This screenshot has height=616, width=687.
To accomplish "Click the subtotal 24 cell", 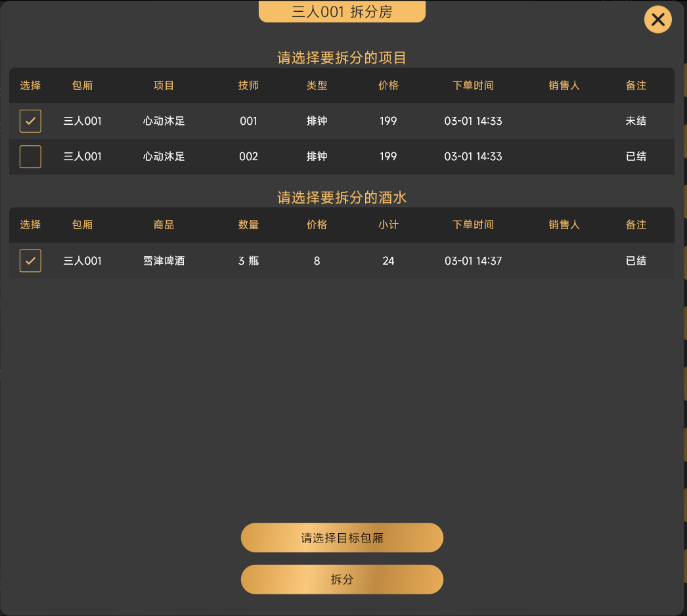I will tap(388, 261).
